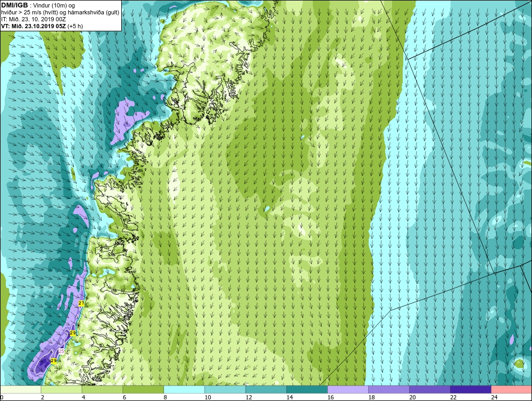Click the legend scale number 10
The image size is (532, 401).
tap(207, 397)
